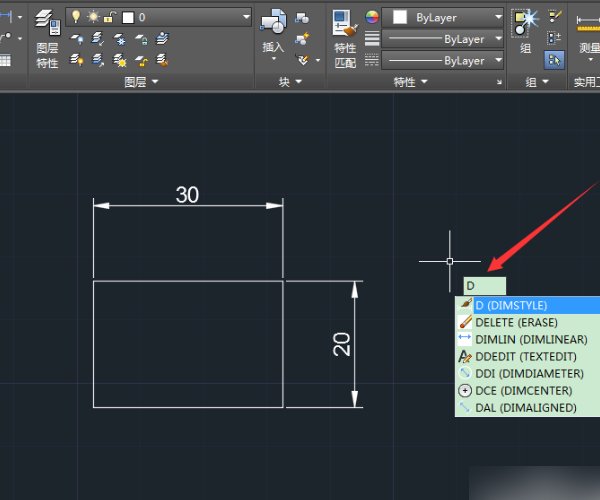
Task: Click the command input field showing D
Action: pos(484,286)
